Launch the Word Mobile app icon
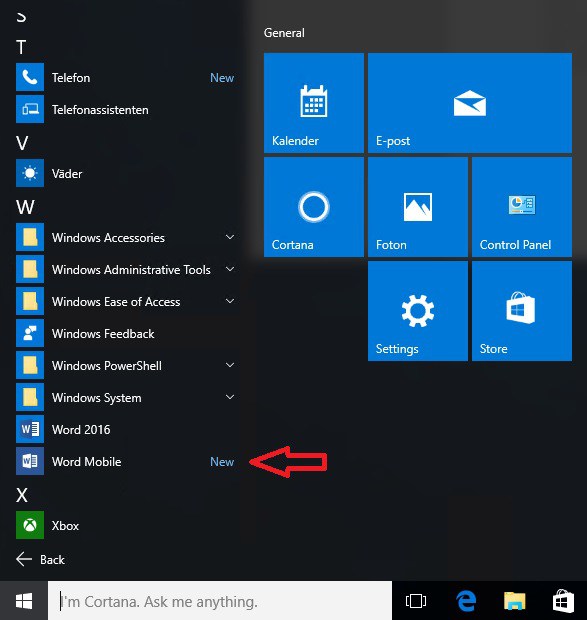Viewport: 587px width, 620px height. 30,461
